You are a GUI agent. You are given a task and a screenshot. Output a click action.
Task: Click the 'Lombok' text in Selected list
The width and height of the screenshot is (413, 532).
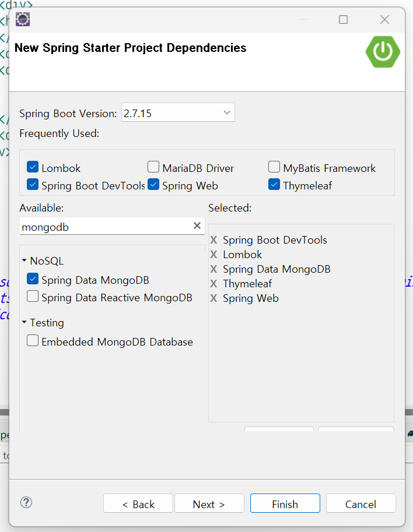point(242,255)
